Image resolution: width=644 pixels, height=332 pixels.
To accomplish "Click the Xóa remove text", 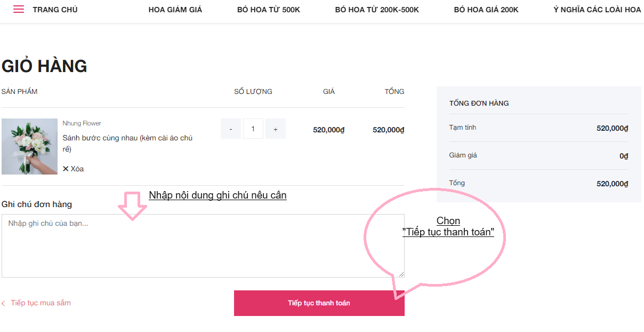I will pos(77,169).
